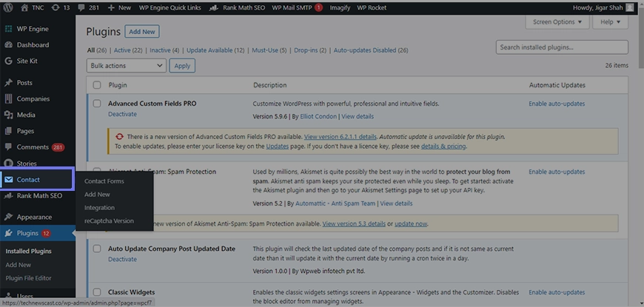The width and height of the screenshot is (644, 307).
Task: Open Plugin File Editor submenu item
Action: pyautogui.click(x=29, y=278)
